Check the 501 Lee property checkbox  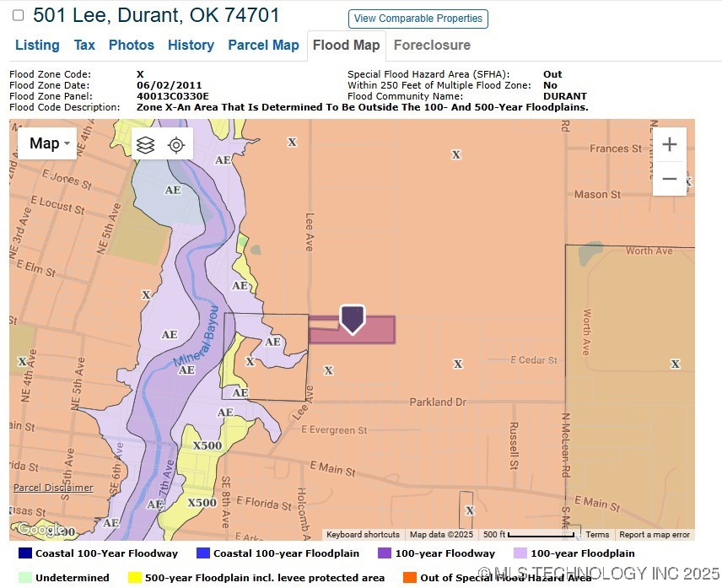pos(18,15)
